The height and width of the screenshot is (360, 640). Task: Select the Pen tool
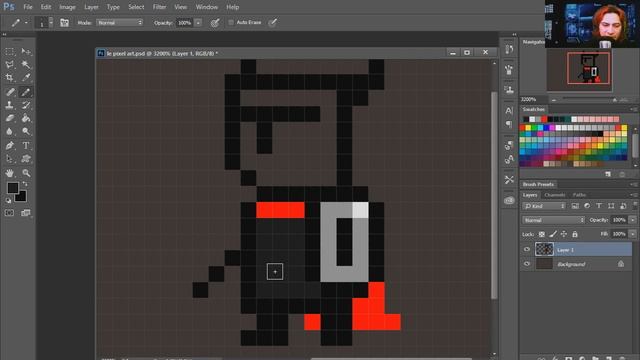[x=10, y=146]
